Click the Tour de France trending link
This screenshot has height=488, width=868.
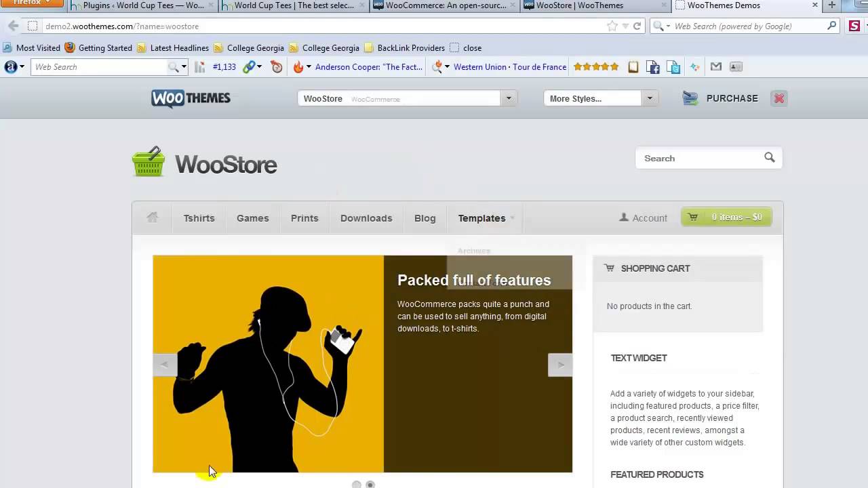(540, 66)
